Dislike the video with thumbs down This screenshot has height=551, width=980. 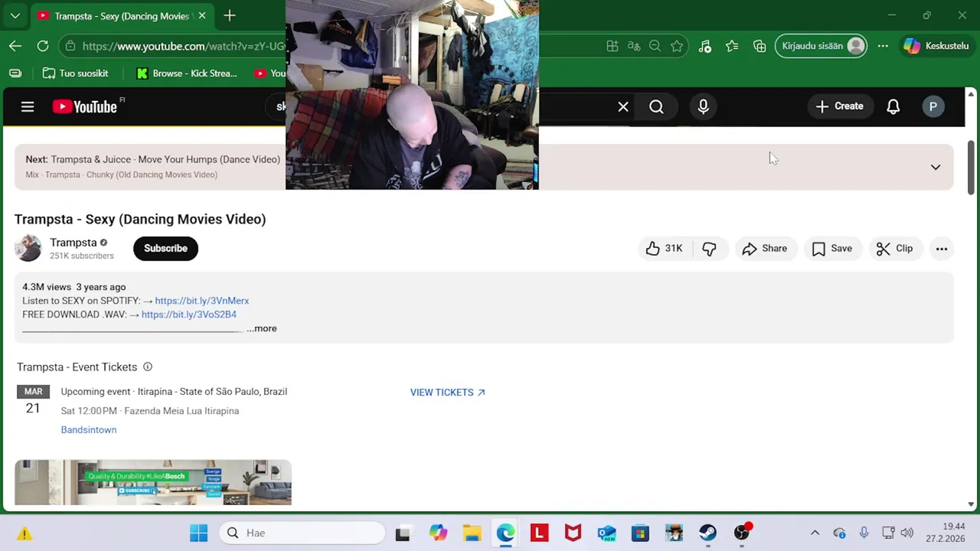[x=709, y=248]
